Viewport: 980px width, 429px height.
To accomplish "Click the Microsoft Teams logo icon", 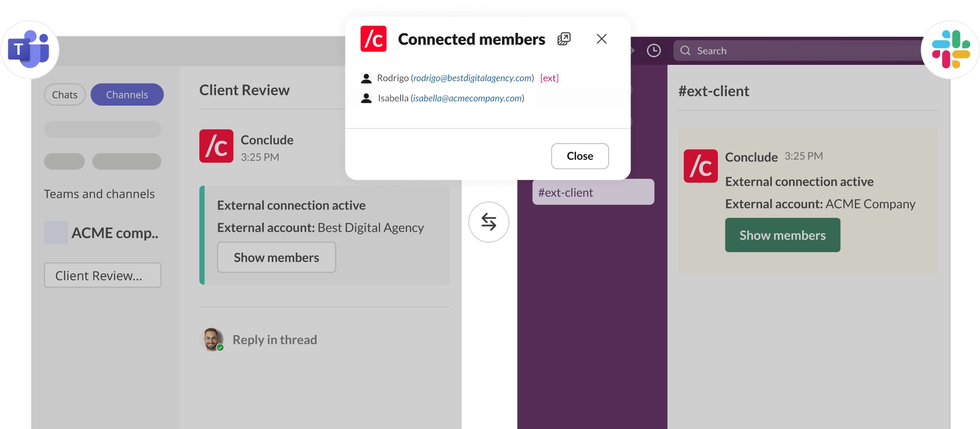I will pos(29,50).
